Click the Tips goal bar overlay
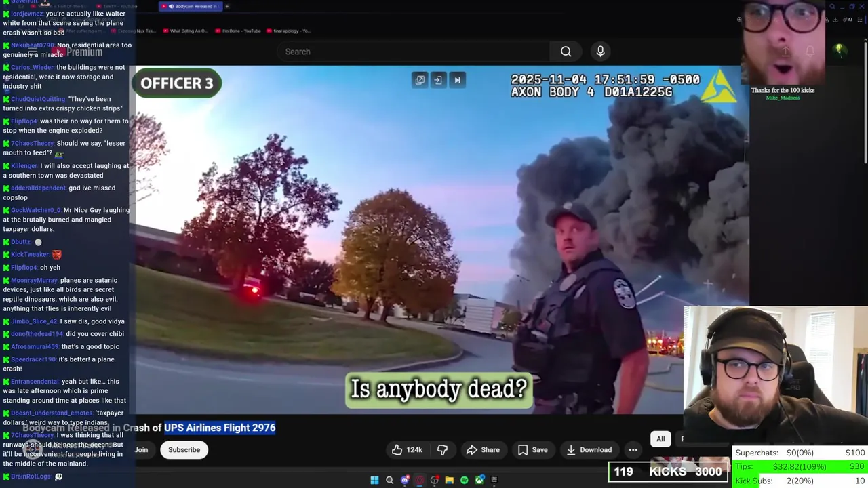The height and width of the screenshot is (488, 868). tap(800, 466)
